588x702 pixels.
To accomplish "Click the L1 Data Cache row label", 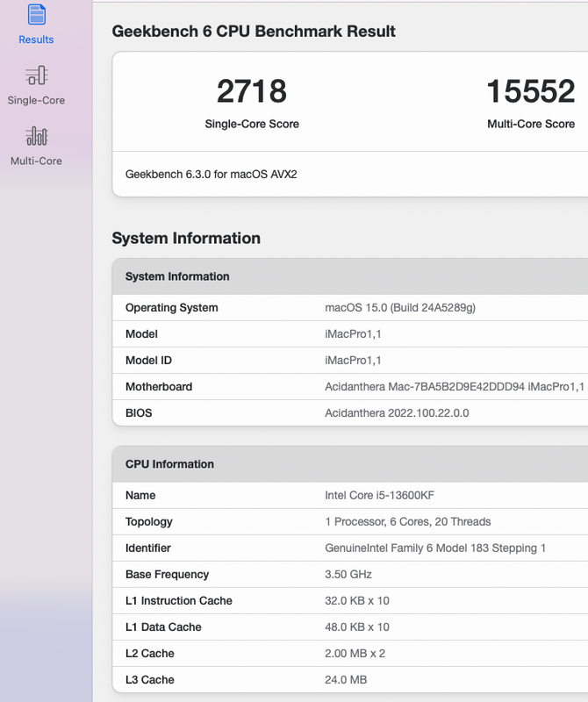I will 163,627.
